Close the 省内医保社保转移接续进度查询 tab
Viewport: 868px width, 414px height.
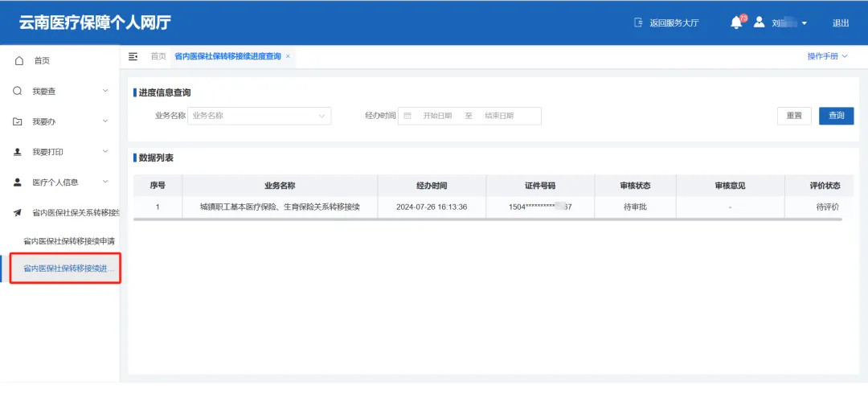point(288,56)
